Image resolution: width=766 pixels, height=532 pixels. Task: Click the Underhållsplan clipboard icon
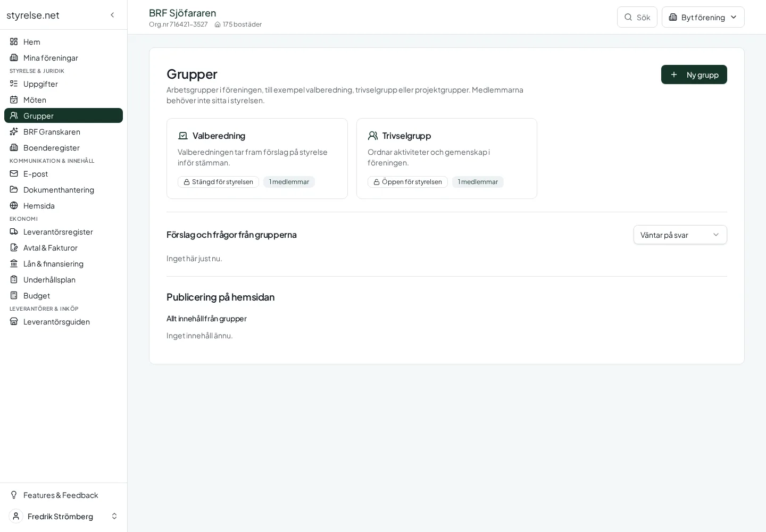click(x=14, y=279)
